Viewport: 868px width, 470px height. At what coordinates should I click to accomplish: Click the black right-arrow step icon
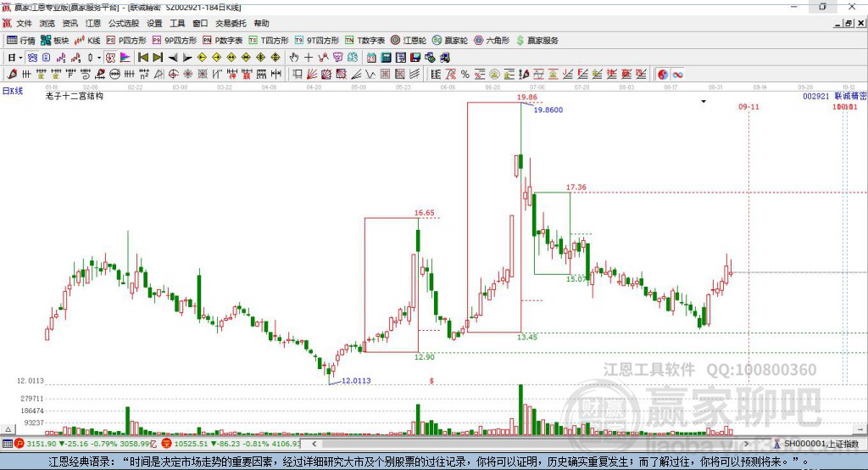(x=187, y=58)
